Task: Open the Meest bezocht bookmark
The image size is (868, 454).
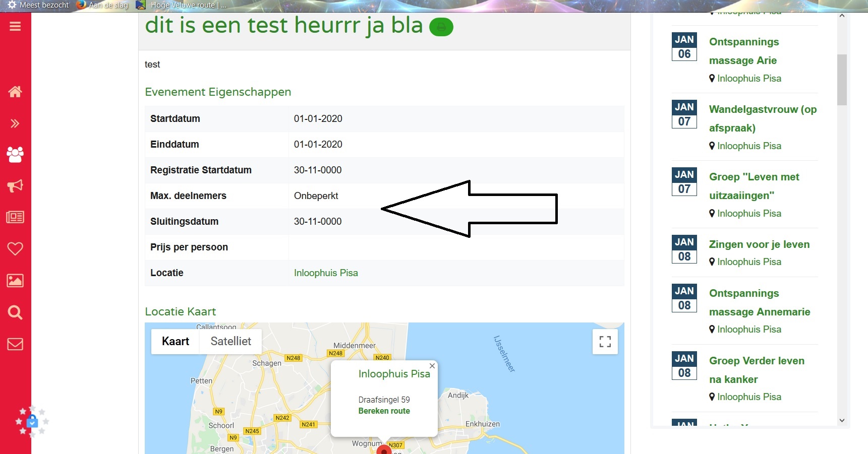Action: (39, 5)
